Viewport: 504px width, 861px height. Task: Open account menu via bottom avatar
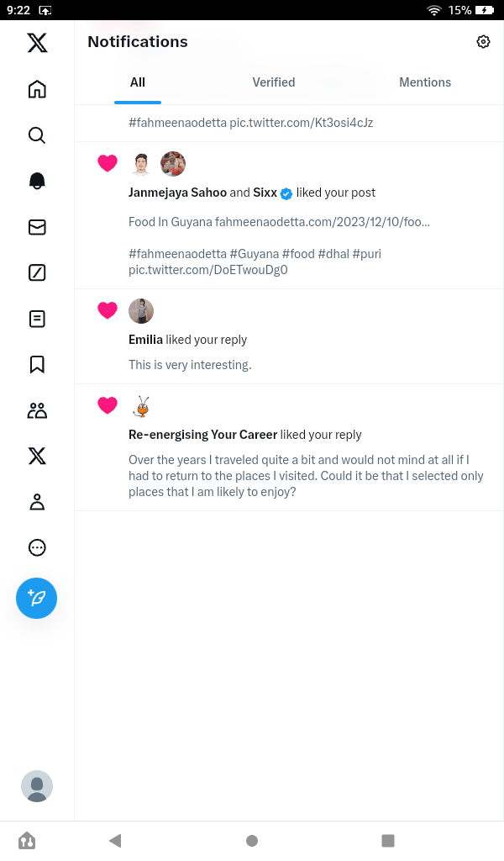pos(37,786)
